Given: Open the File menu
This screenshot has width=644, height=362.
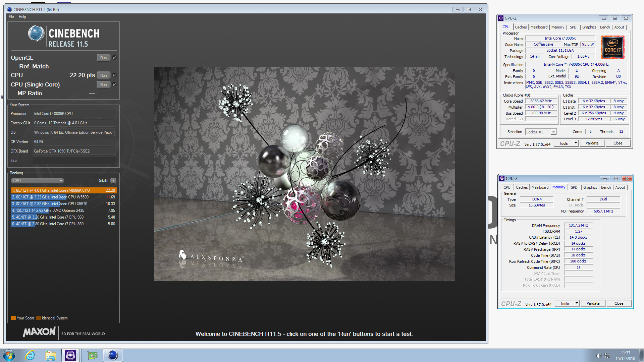Looking at the screenshot, I should coord(11,17).
